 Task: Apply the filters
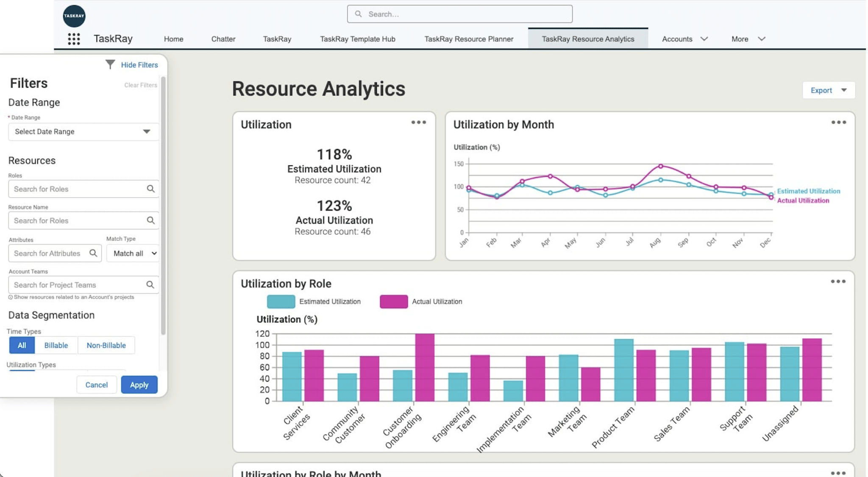(139, 385)
